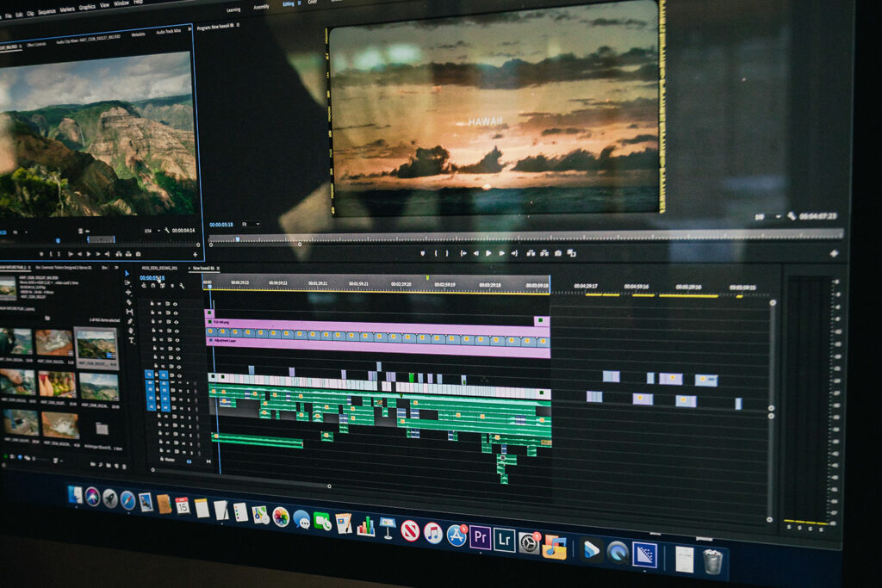Click the Mark Out button below the Program monitor

coord(447,252)
